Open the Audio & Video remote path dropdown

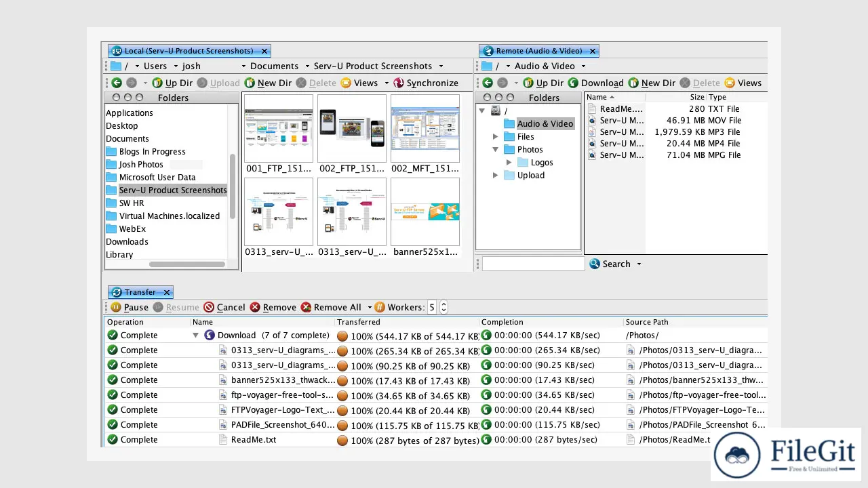coord(583,66)
